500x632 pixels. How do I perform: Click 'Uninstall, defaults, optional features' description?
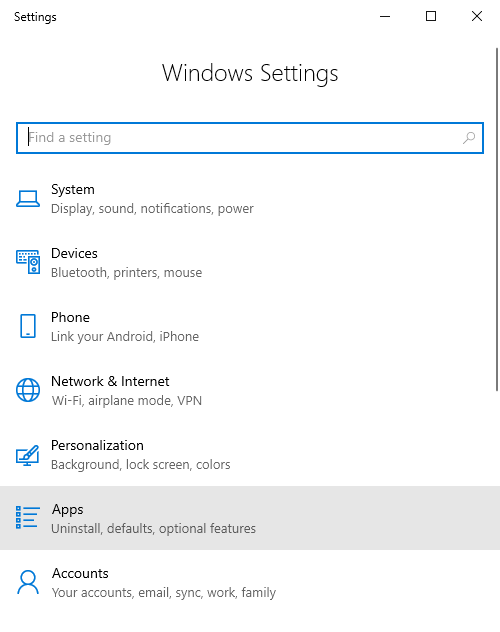pos(154,528)
